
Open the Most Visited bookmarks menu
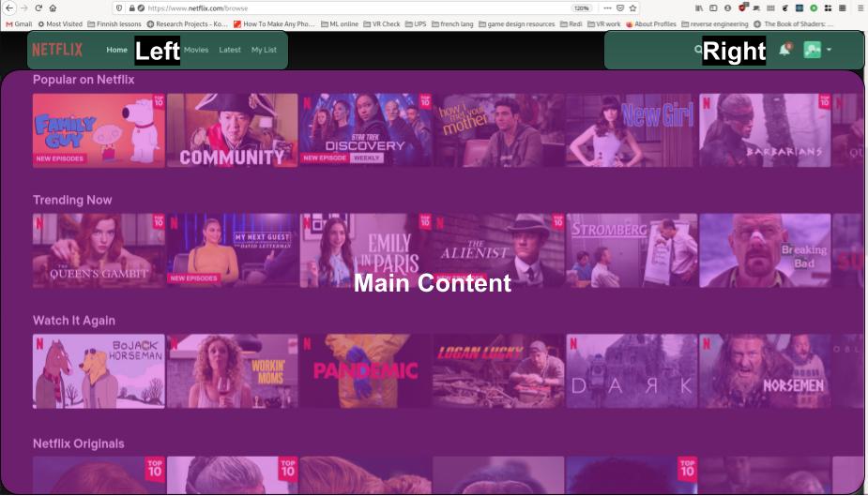tap(60, 24)
